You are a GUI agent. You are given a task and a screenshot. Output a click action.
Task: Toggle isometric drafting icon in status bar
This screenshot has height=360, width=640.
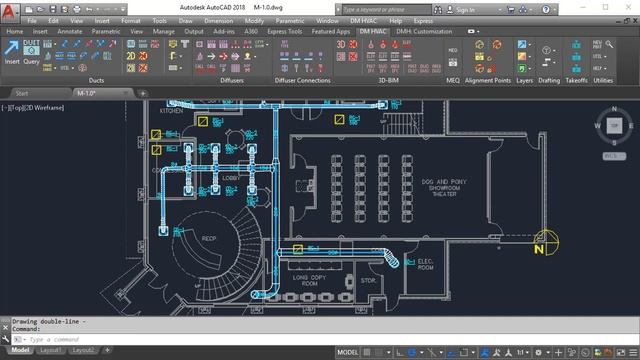(x=431, y=352)
